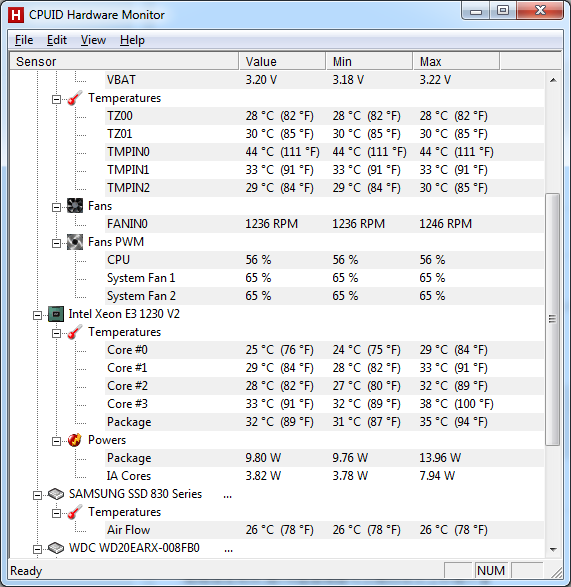This screenshot has height=587, width=571.
Task: Select the temperature Package row
Action: [x=324, y=422]
